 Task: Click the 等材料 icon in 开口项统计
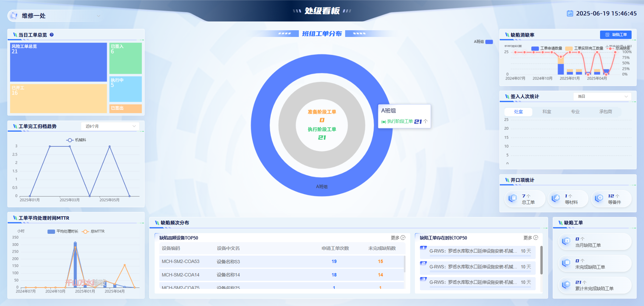pos(556,199)
